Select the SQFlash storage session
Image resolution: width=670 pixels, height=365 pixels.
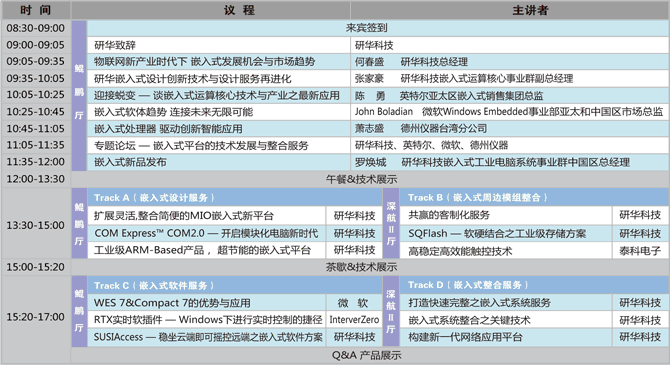(505, 233)
